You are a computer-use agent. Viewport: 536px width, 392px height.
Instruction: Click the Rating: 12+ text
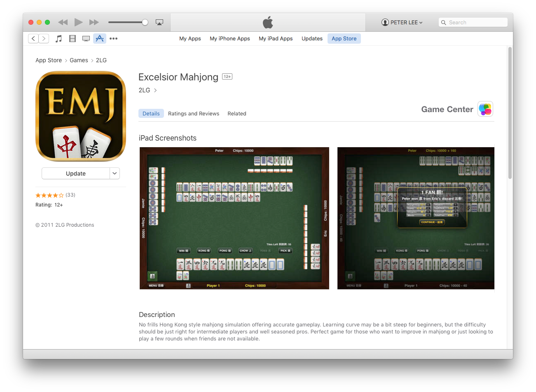49,205
